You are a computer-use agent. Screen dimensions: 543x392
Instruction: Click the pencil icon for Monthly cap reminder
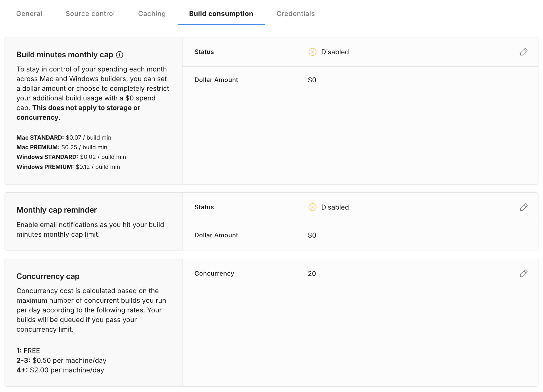pos(523,207)
